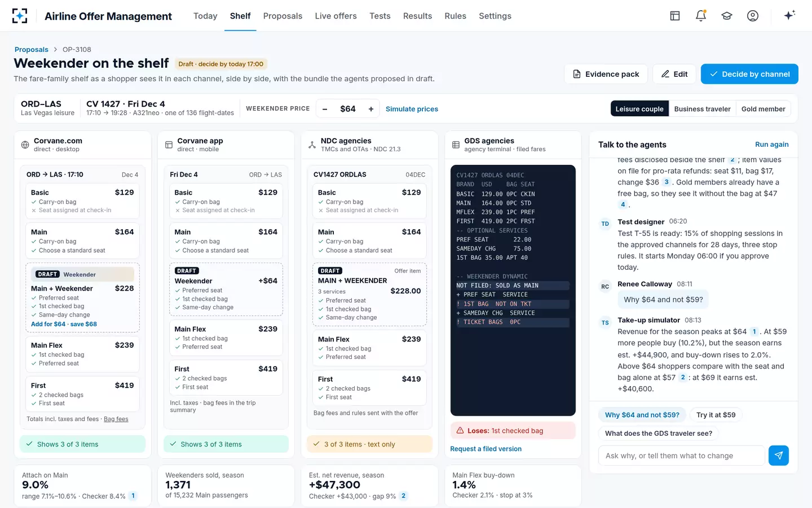The height and width of the screenshot is (508, 812).
Task: Open the Bag fees link
Action: pyautogui.click(x=116, y=419)
